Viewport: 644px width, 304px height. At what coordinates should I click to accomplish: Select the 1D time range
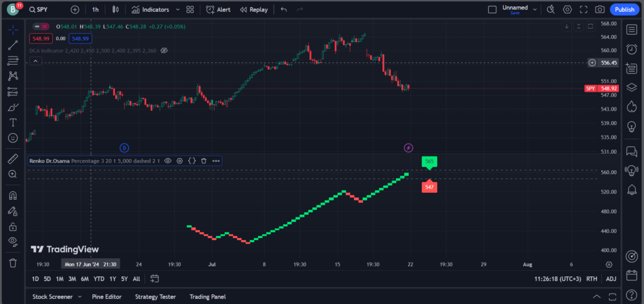click(x=35, y=279)
